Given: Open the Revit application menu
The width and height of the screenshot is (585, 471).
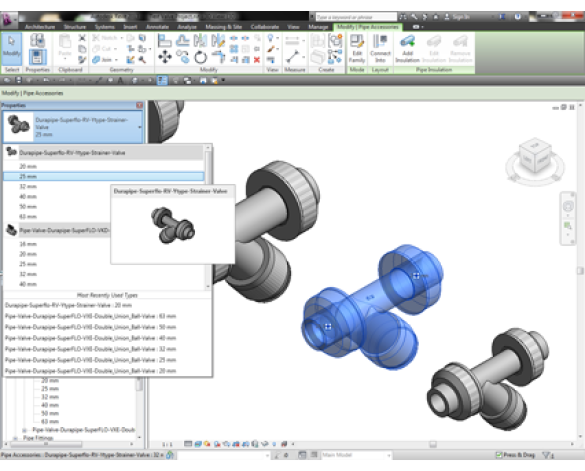Looking at the screenshot, I should coord(8,19).
